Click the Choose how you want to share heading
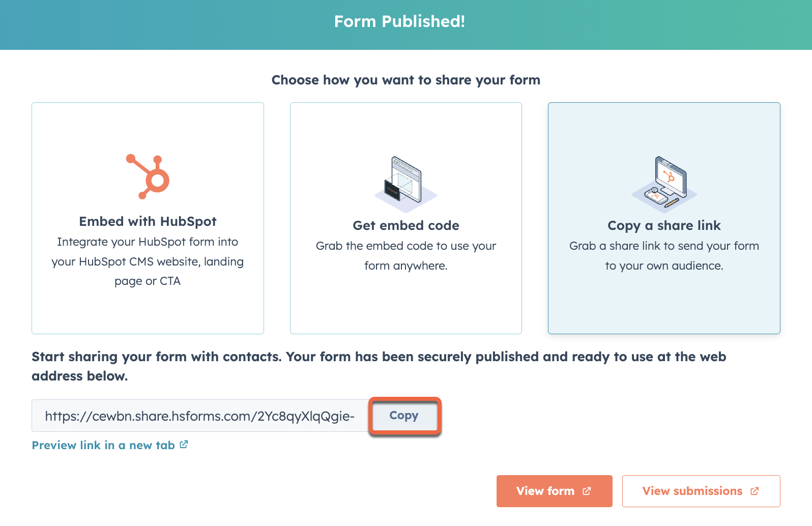812x526 pixels. click(x=406, y=80)
